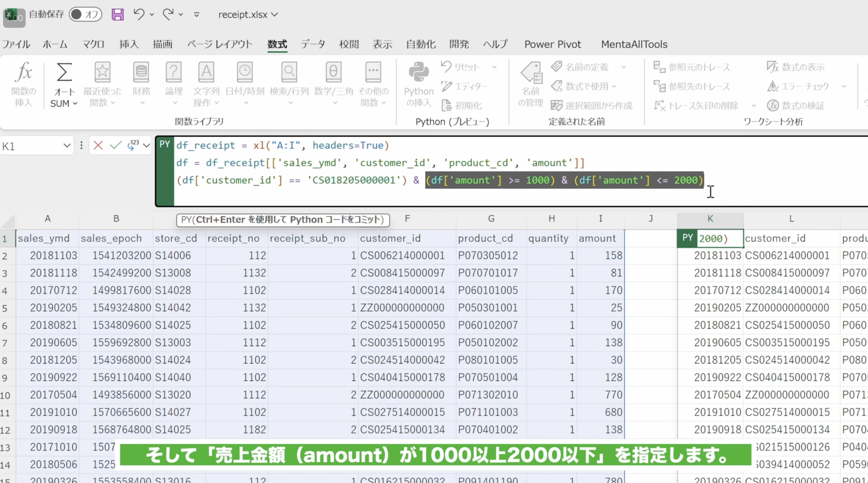Viewport: 868px width, 483px height.
Task: Click the Python Reset (リセット) button
Action: click(460, 67)
